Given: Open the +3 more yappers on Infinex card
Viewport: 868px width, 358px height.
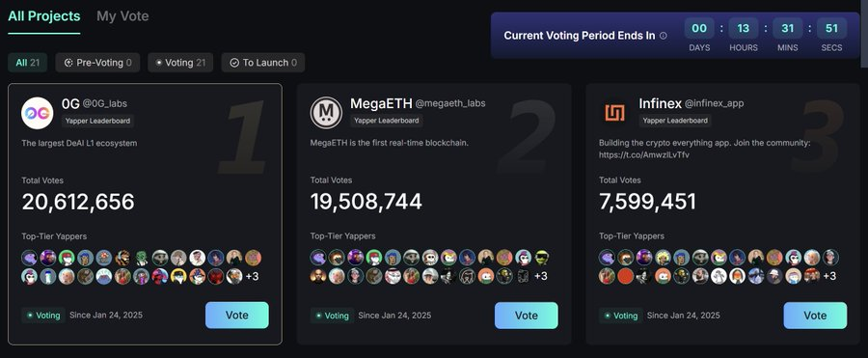Looking at the screenshot, I should 829,276.
